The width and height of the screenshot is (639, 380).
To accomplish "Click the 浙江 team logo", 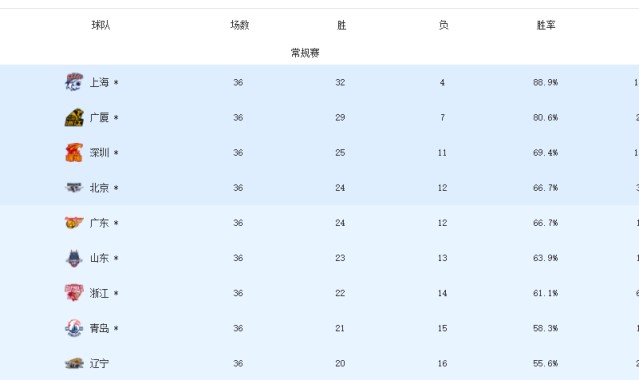I will [x=74, y=293].
